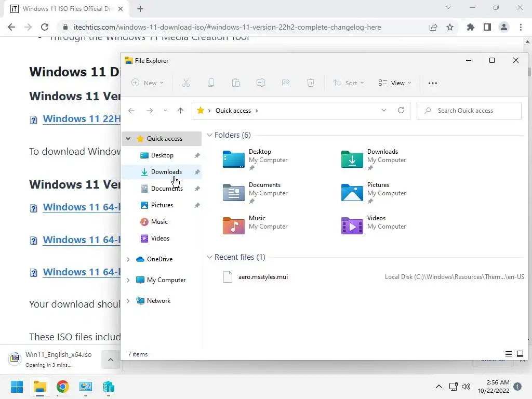Open the See more three-dots menu
This screenshot has width=532, height=399.
(433, 83)
